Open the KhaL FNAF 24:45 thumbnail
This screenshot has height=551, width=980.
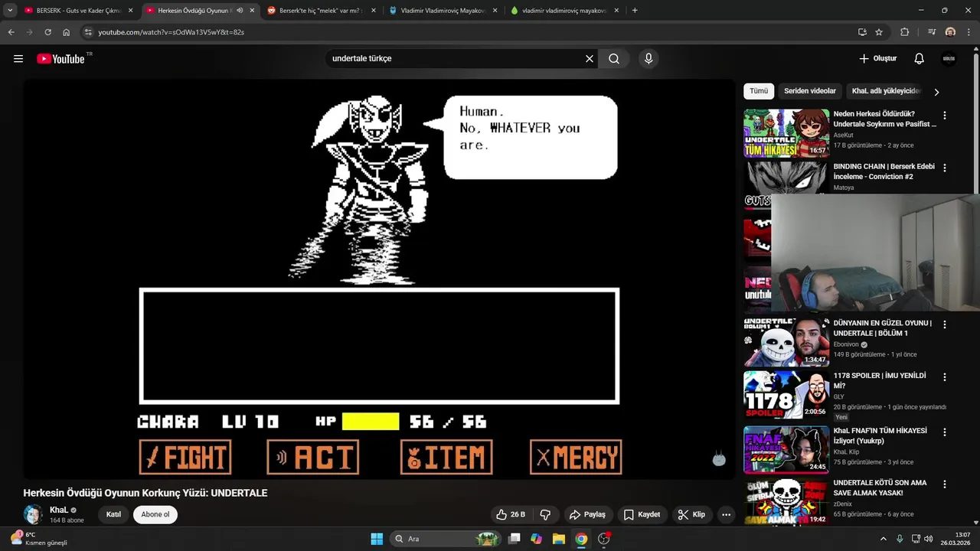click(786, 450)
